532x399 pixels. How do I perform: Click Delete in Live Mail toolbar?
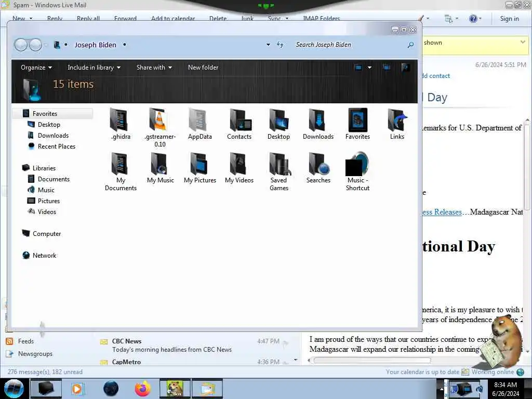tap(218, 19)
